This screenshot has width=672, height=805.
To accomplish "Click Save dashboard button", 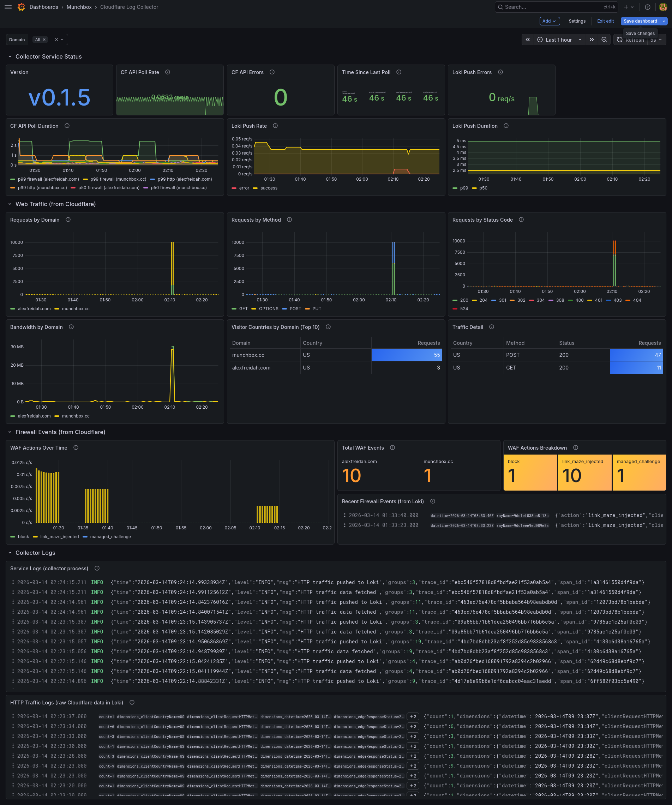I will 640,21.
